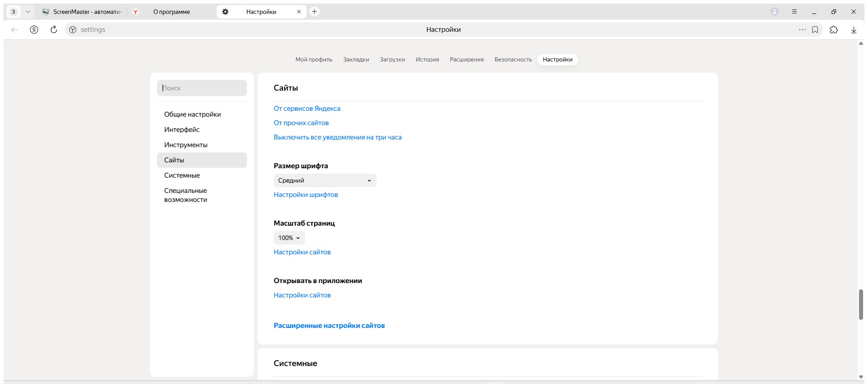Click the gear icon on Настройки tab
The image size is (868, 384).
(225, 12)
